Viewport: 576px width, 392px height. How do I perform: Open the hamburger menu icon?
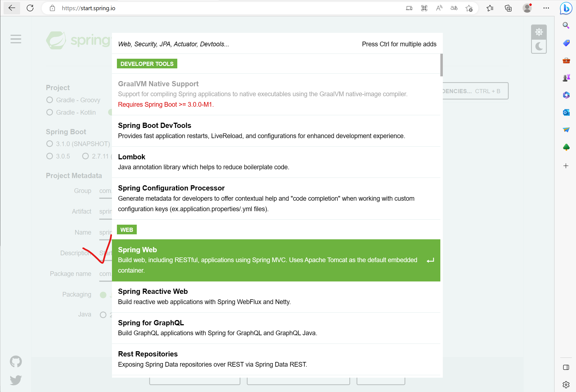click(x=16, y=39)
